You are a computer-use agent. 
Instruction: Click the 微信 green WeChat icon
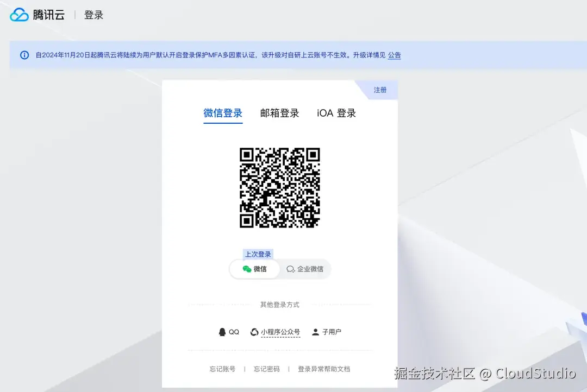[248, 269]
